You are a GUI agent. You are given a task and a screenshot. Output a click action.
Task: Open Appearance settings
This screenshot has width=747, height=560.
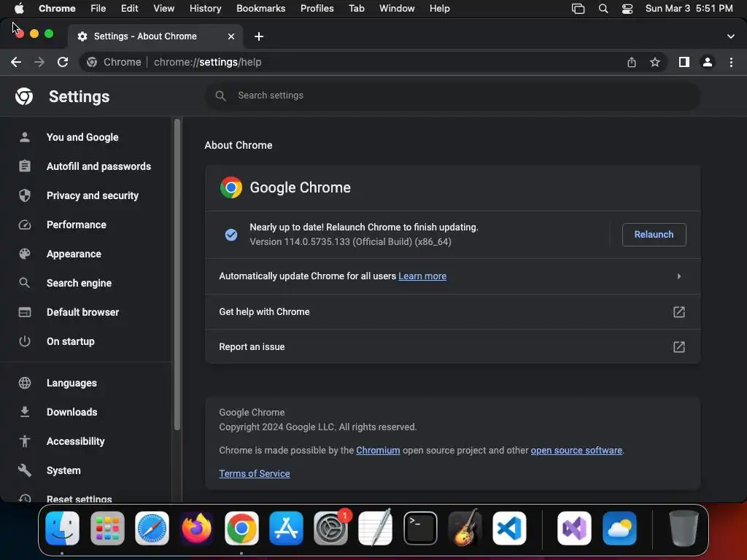click(74, 254)
